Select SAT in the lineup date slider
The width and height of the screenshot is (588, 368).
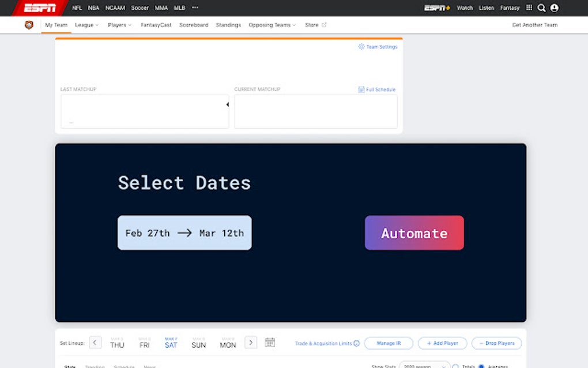[171, 343]
